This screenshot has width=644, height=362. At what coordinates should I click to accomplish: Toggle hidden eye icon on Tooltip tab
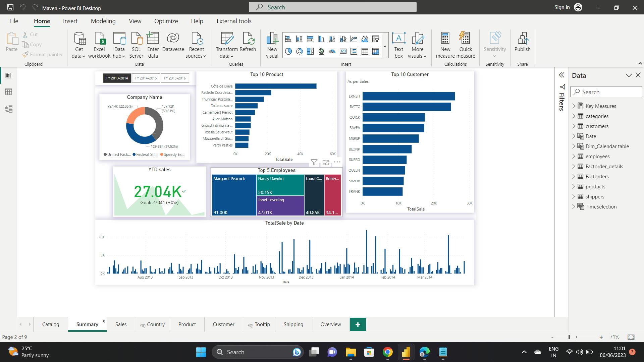251,325
